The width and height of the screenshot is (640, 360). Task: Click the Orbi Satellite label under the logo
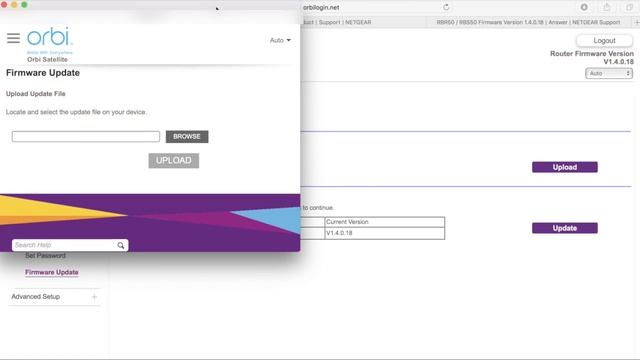click(x=47, y=60)
